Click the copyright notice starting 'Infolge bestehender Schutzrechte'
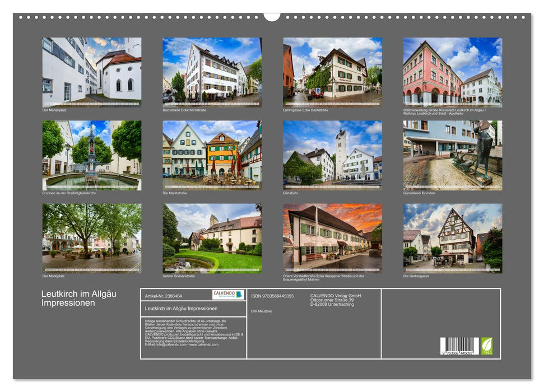Viewport: 544px width, 392px height. (194, 333)
